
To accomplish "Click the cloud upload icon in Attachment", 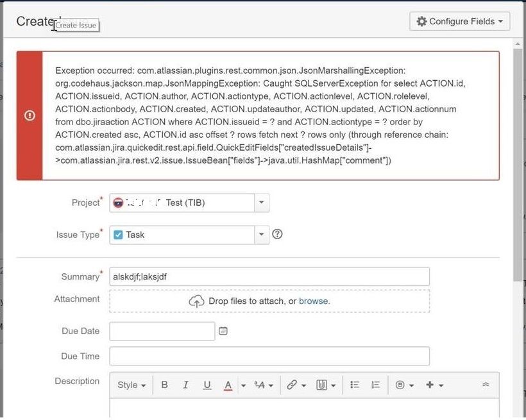I will click(x=196, y=301).
